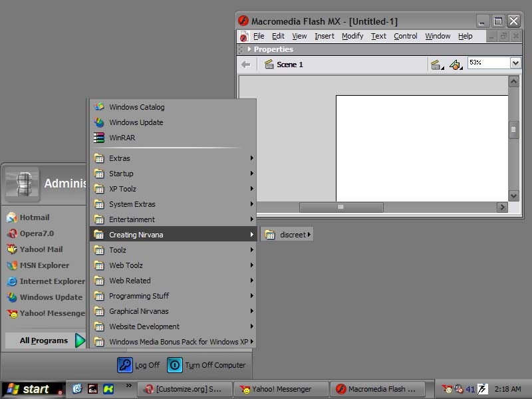Click the Administrator user picture
Image resolution: width=532 pixels, height=399 pixels.
point(23,184)
